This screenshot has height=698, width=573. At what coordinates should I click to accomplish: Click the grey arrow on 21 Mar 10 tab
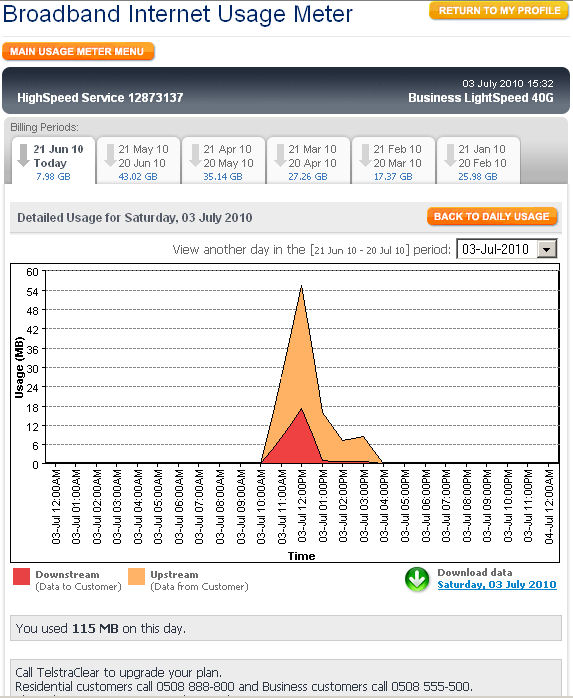(x=280, y=155)
